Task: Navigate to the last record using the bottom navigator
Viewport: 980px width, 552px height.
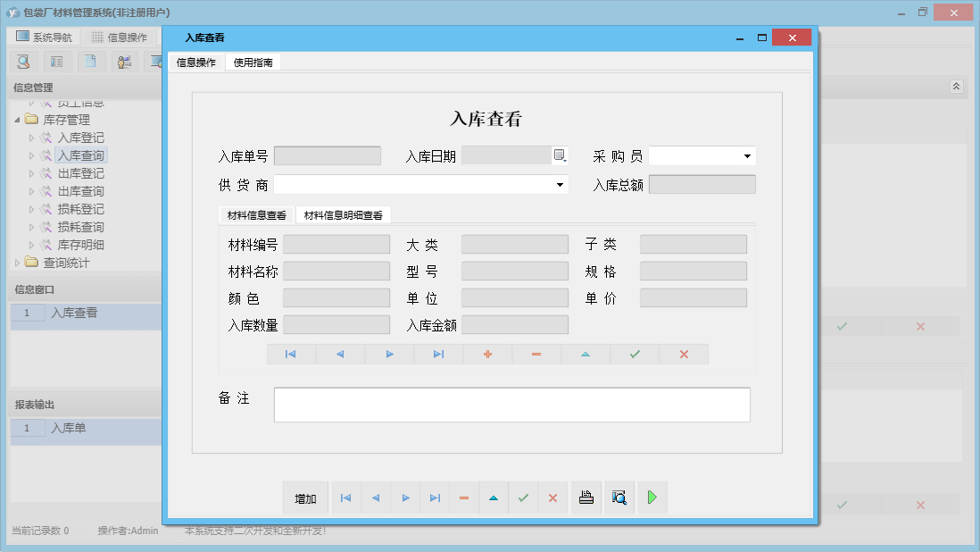Action: tap(435, 498)
